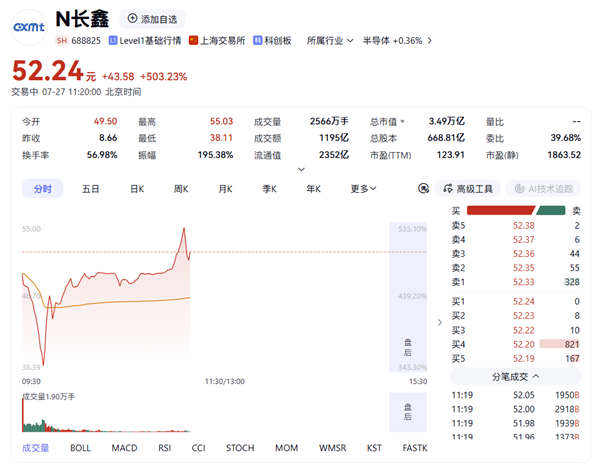Screen dimensions: 600x468
Task: Click the chart settings icon beside 高级工具
Action: pos(423,188)
